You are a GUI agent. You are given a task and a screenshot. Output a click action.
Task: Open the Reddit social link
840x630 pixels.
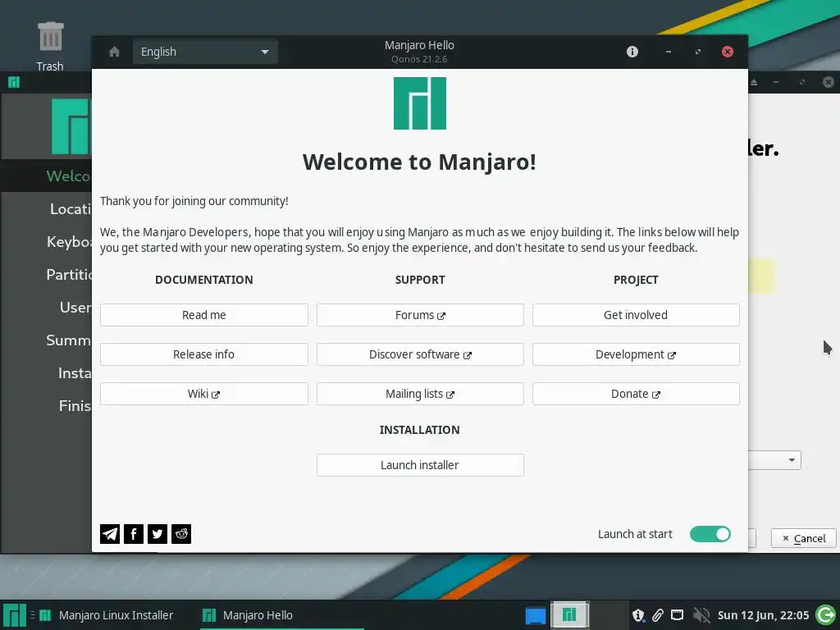(181, 533)
